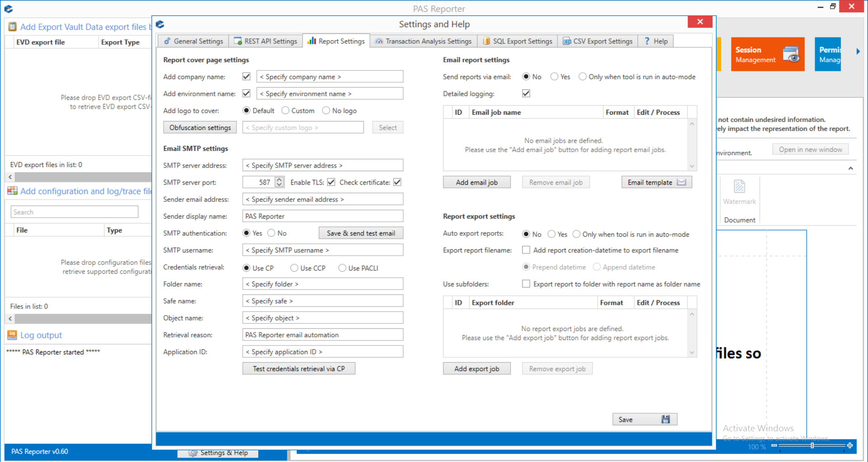The width and height of the screenshot is (868, 462).
Task: Click the Watermark icon in the document ribbon
Action: (x=739, y=186)
